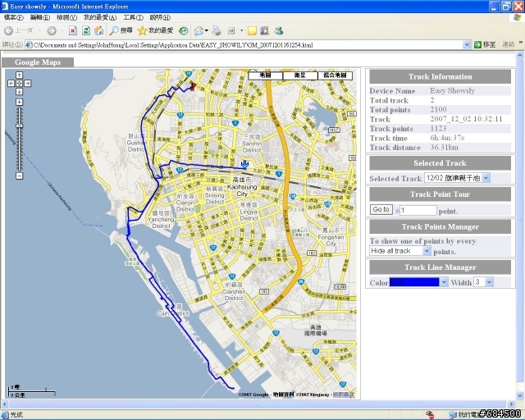Click the Print toolbar icon

(x=217, y=31)
